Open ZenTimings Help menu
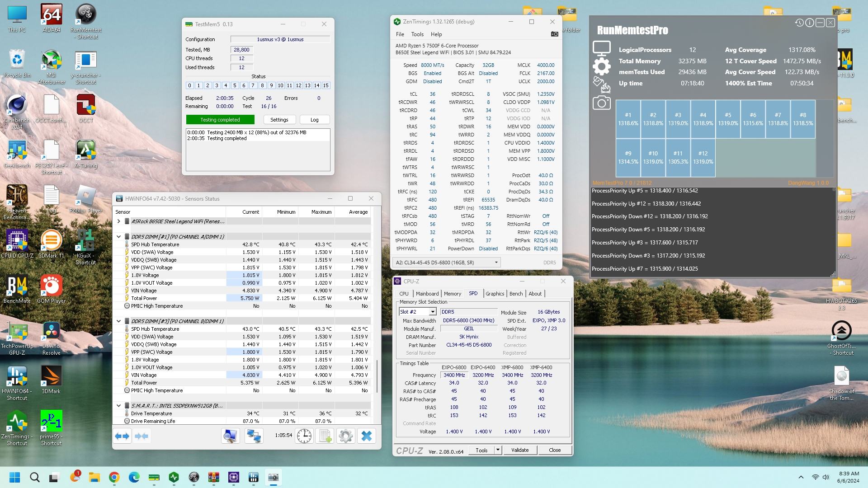This screenshot has width=868, height=488. (x=436, y=34)
